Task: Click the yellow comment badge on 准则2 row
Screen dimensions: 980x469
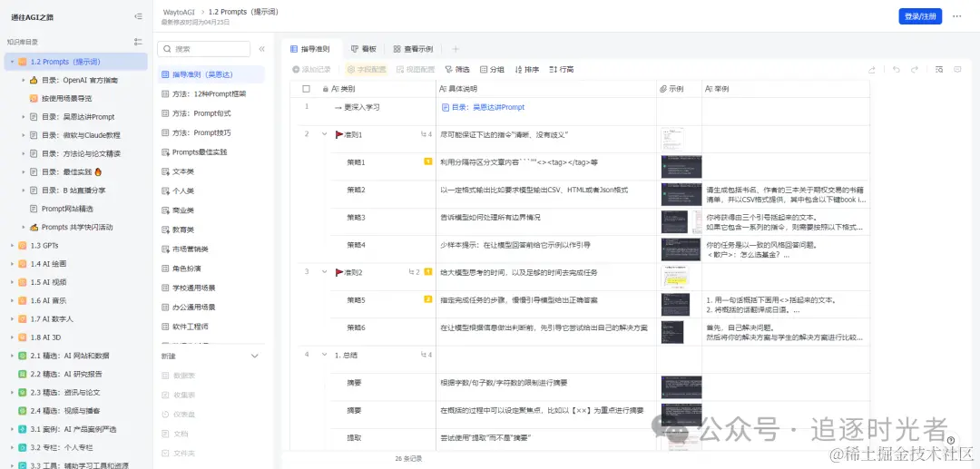Action: pyautogui.click(x=428, y=271)
